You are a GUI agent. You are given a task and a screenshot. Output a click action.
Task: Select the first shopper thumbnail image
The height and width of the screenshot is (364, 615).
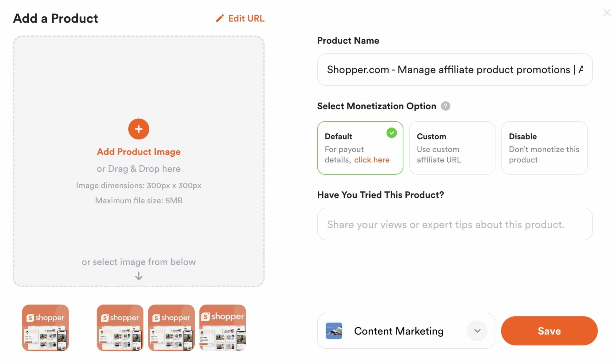46,328
